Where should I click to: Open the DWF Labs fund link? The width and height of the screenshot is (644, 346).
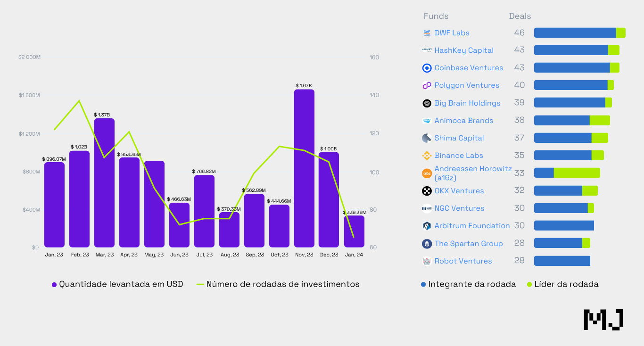[452, 33]
